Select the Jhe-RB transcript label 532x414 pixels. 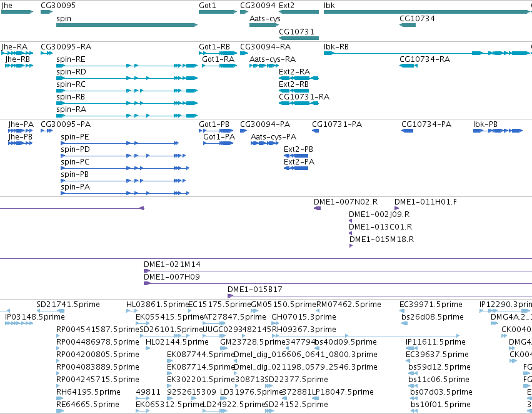point(18,59)
